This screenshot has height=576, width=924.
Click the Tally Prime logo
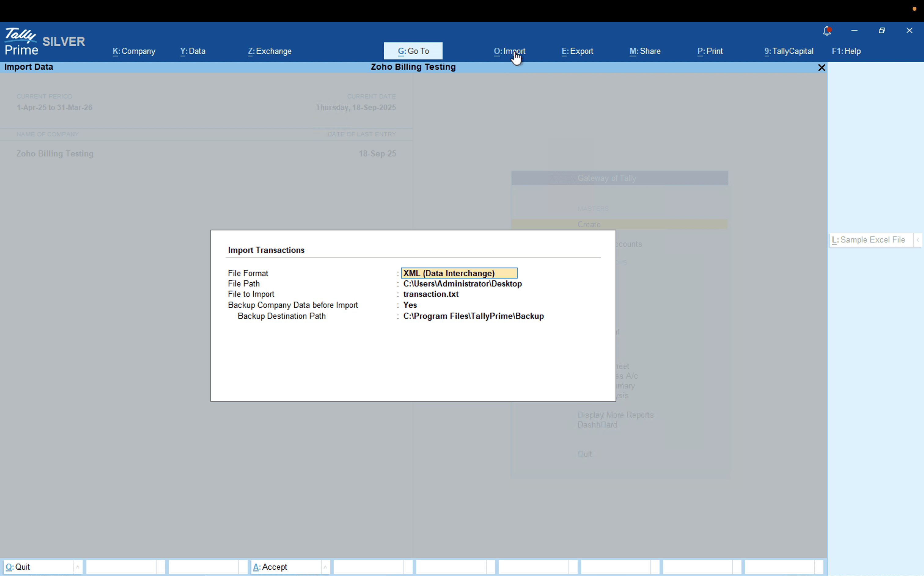[21, 42]
